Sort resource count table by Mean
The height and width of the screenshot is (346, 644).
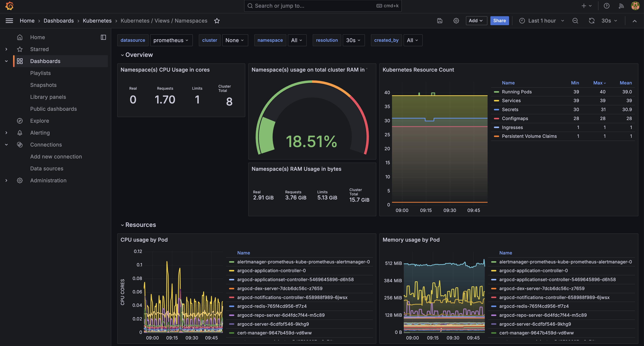pyautogui.click(x=626, y=83)
